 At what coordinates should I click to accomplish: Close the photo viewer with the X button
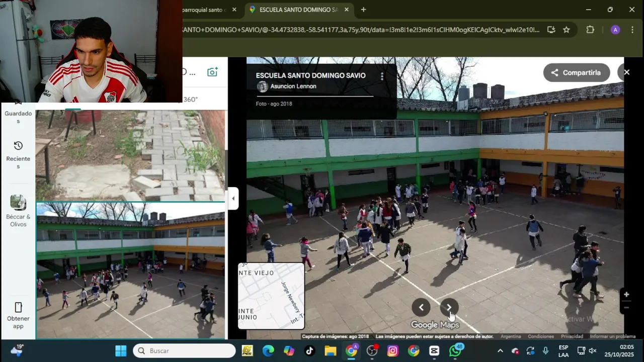pyautogui.click(x=626, y=72)
